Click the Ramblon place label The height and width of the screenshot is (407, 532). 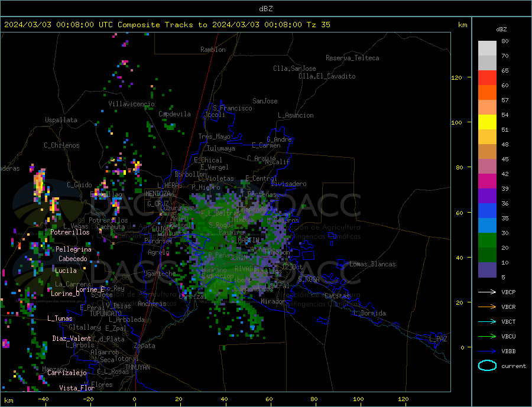213,50
